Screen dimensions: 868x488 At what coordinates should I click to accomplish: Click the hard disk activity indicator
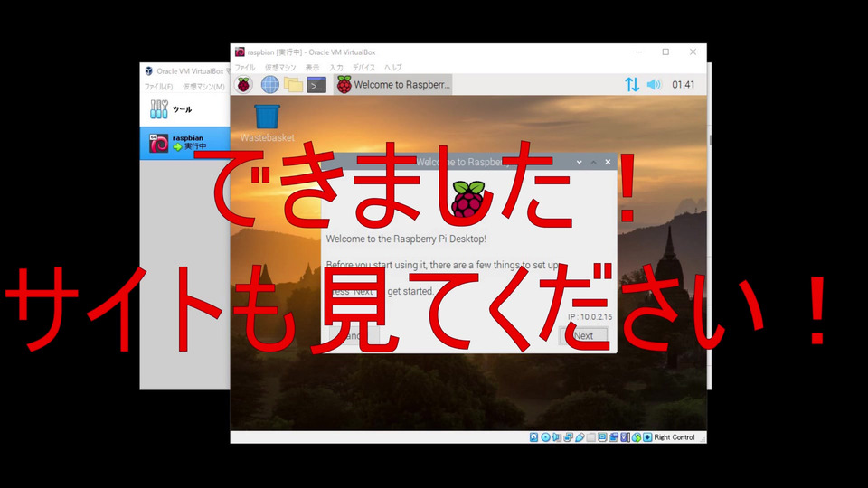(x=533, y=437)
